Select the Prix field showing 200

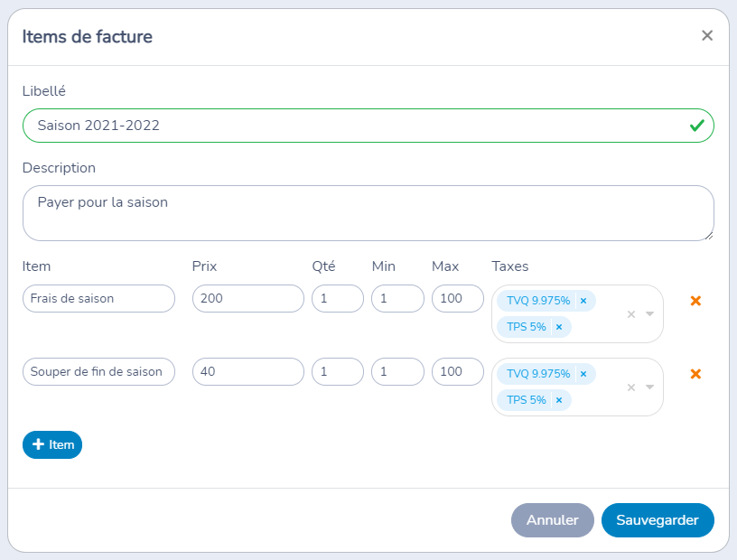click(x=247, y=299)
